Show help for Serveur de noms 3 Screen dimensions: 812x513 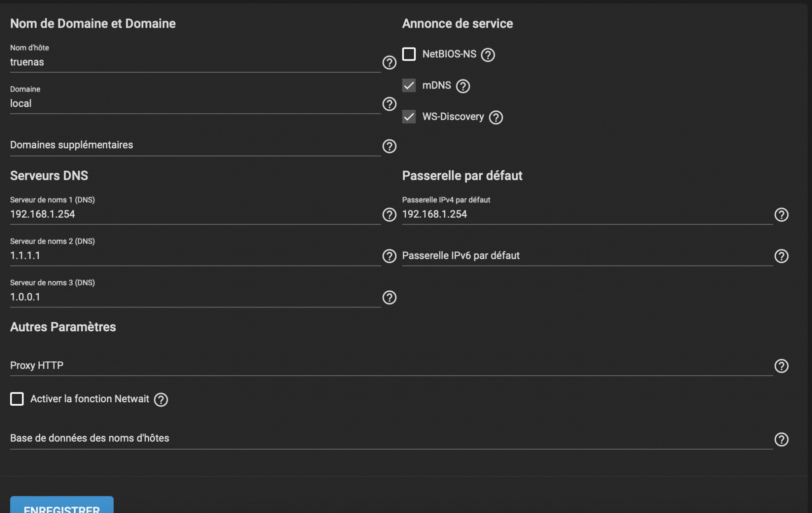389,298
